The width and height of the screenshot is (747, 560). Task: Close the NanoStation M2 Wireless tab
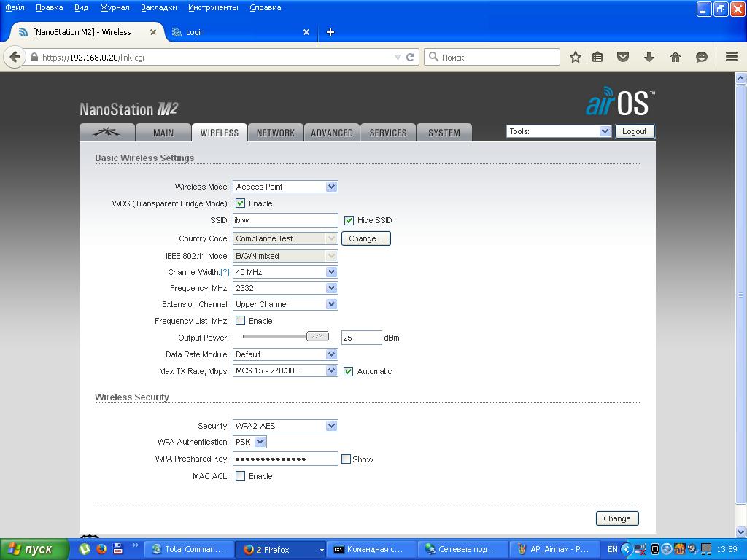[x=153, y=32]
